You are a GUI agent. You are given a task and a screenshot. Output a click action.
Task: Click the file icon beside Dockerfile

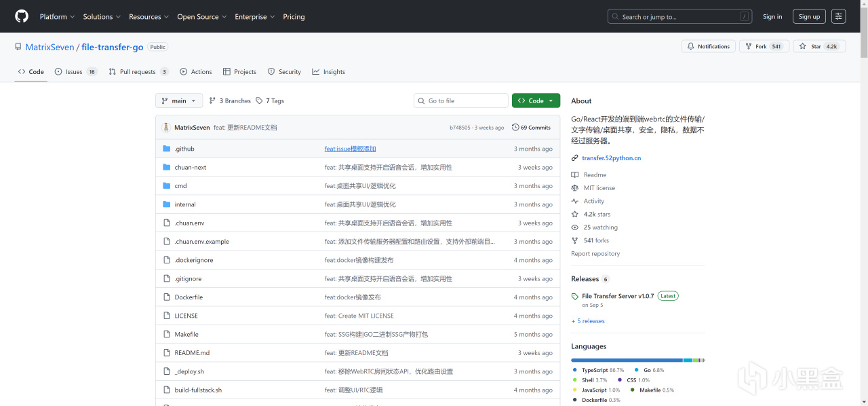[x=167, y=297]
